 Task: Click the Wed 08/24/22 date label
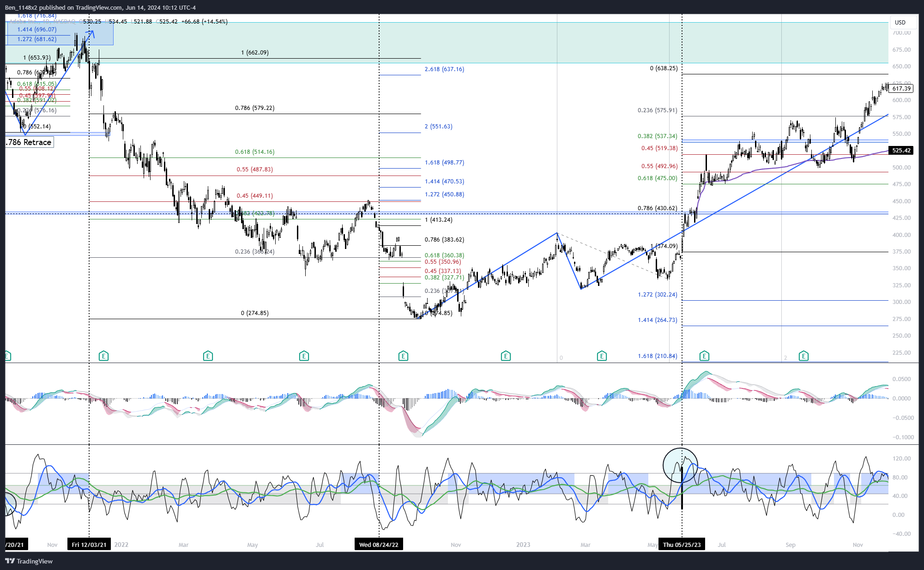pyautogui.click(x=379, y=545)
